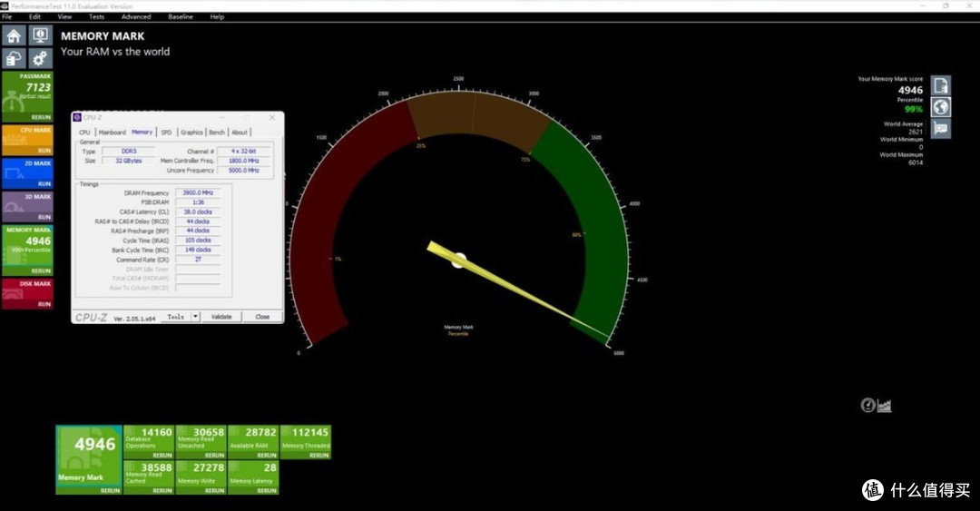This screenshot has width=980, height=511.
Task: Rerun the Memory Latency test
Action: [266, 491]
